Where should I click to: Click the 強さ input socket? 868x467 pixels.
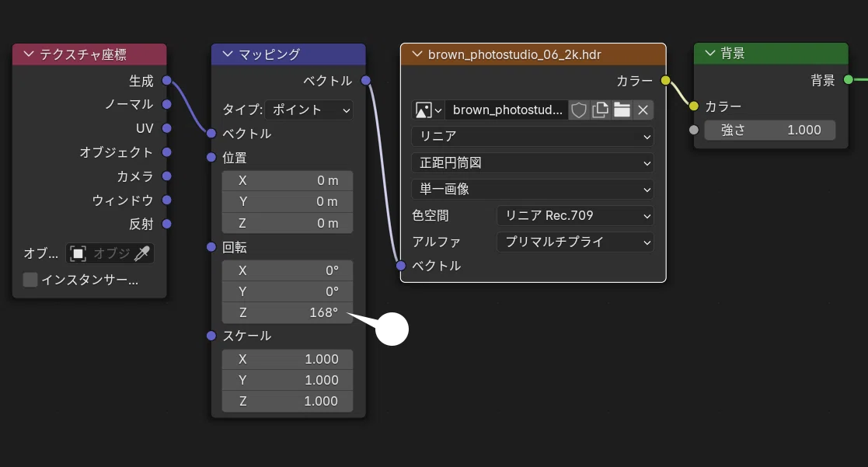[694, 130]
